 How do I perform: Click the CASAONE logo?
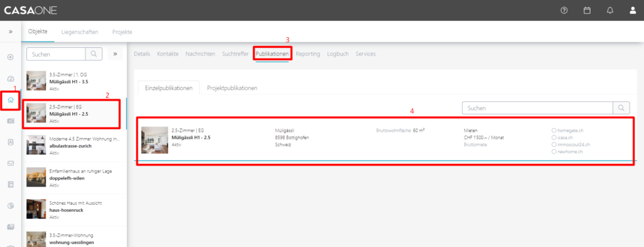click(x=30, y=10)
